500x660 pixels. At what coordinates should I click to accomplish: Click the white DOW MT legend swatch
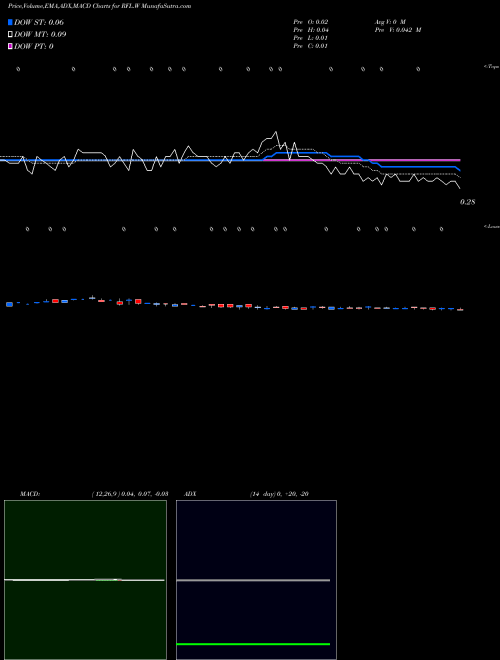tap(10, 34)
